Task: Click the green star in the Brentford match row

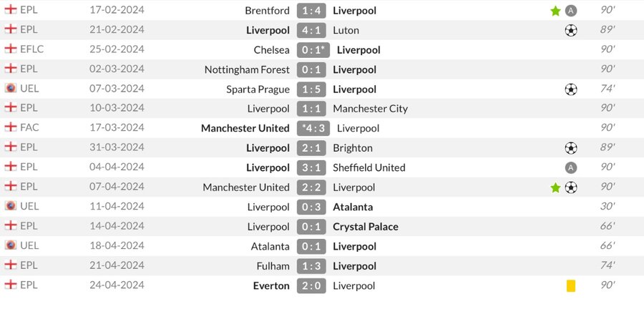Action: coord(555,11)
